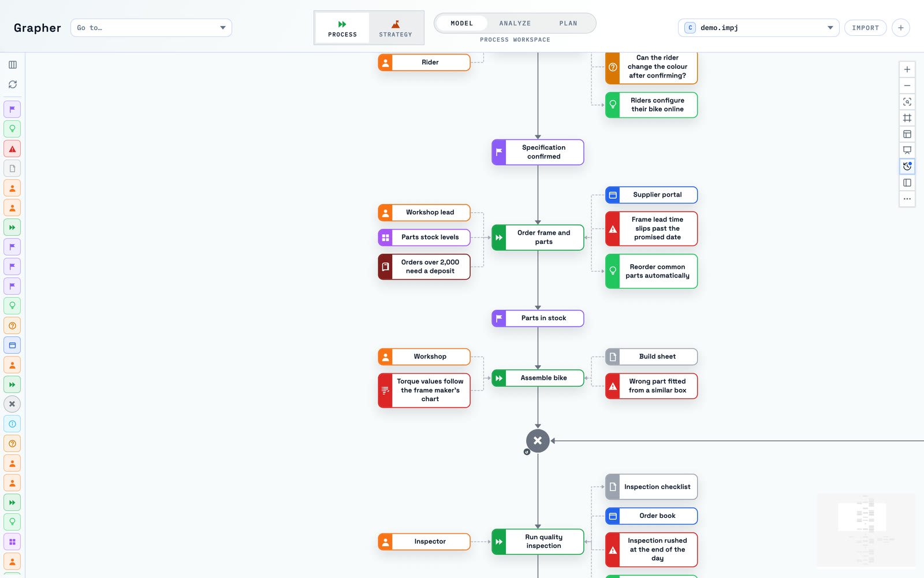Select the purple grid icon in left sidebar
Image resolution: width=924 pixels, height=578 pixels.
(12, 542)
